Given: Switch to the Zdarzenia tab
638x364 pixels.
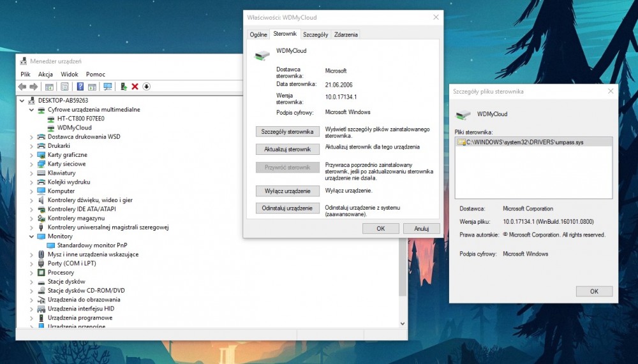Looking at the screenshot, I should pos(346,34).
